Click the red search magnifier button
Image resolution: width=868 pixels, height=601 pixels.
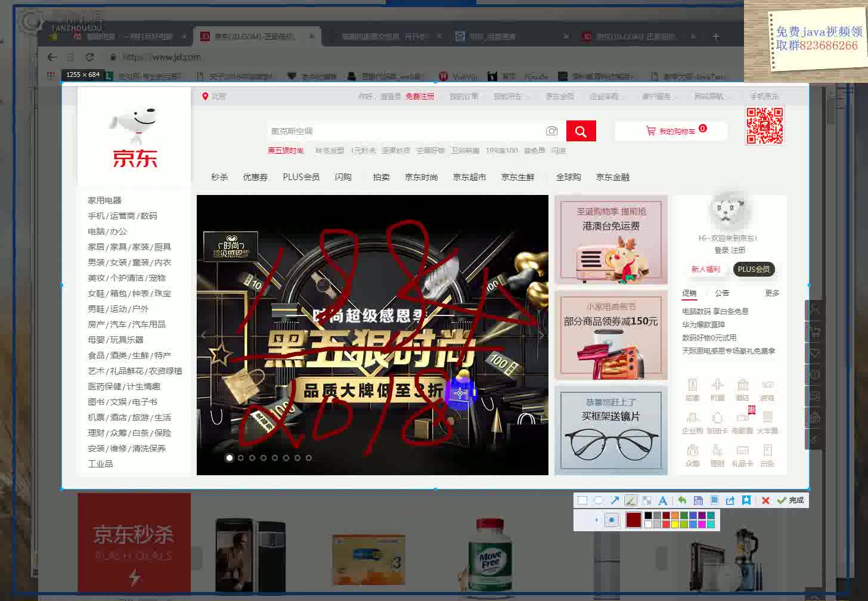(x=581, y=131)
